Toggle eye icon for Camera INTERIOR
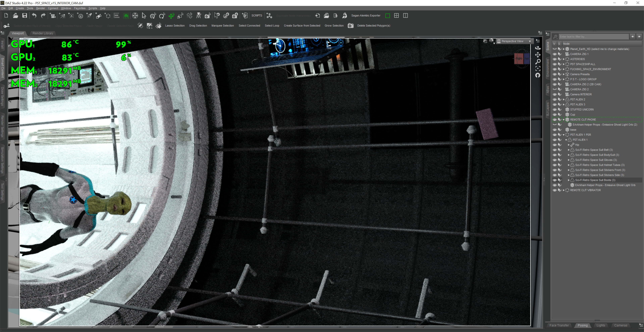Image resolution: width=644 pixels, height=332 pixels. point(554,94)
